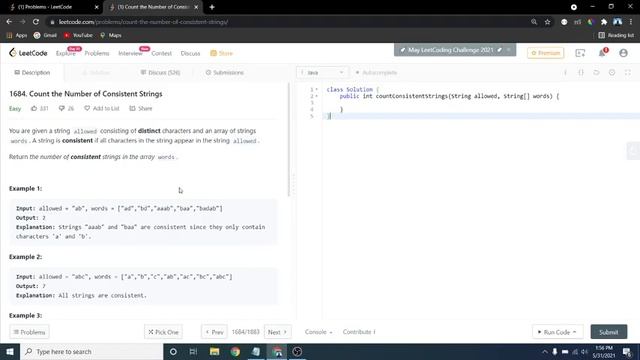The image size is (640, 360).
Task: Click the curly braces format icon
Action: [581, 73]
